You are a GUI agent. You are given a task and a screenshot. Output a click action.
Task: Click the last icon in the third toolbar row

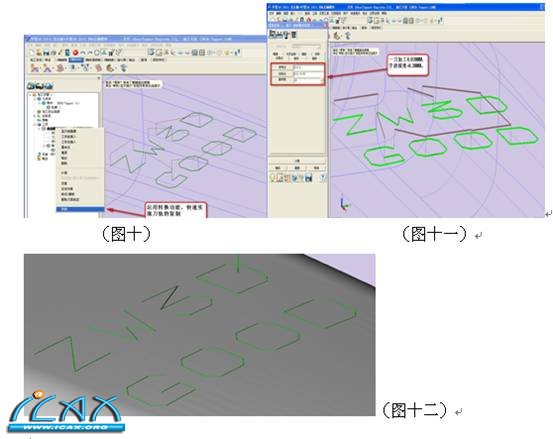pos(124,68)
